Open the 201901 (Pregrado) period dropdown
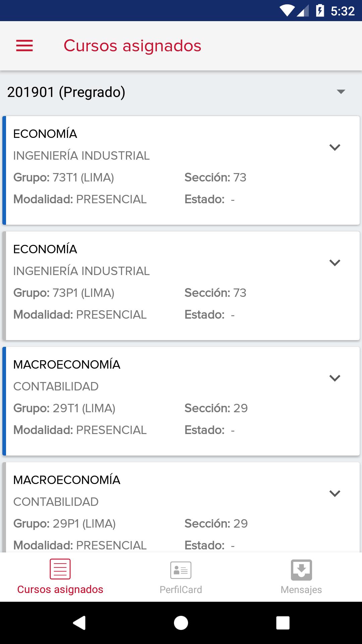 (x=181, y=92)
